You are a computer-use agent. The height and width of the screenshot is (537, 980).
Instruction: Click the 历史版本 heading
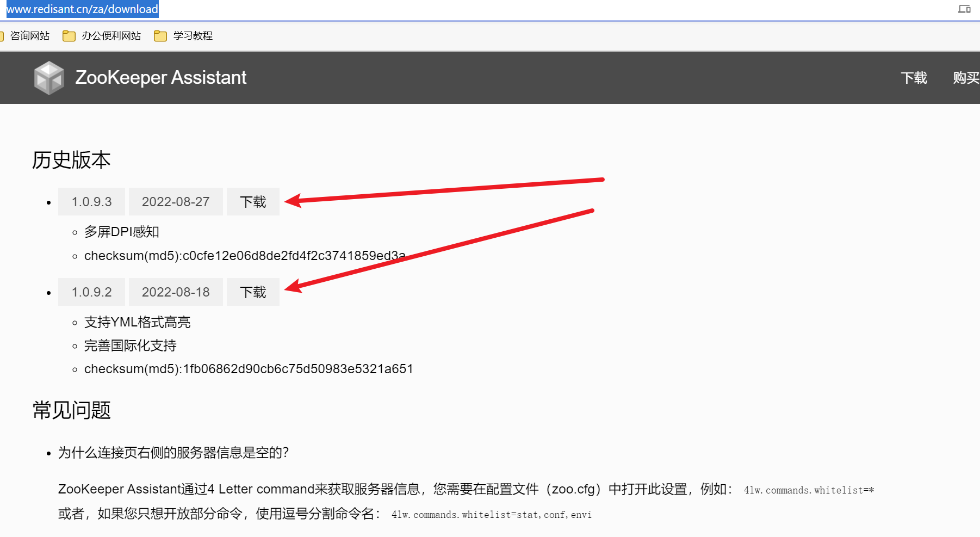71,160
